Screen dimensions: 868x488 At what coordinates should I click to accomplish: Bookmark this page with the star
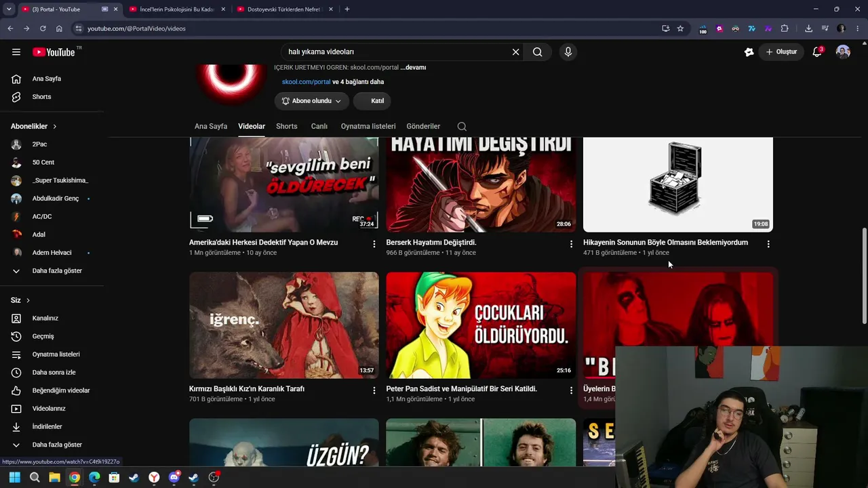tap(680, 28)
